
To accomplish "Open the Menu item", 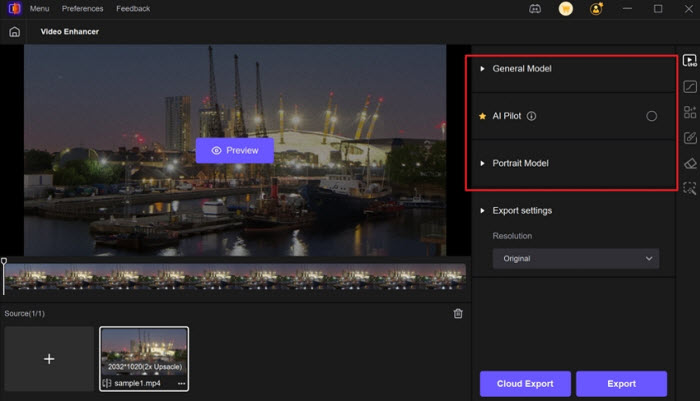I will click(x=39, y=8).
